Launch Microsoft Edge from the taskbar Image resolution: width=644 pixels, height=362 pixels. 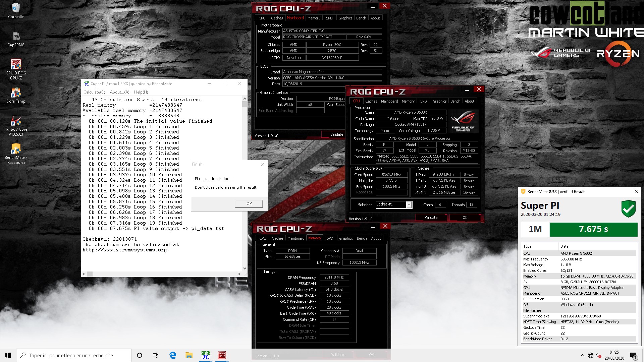tap(173, 355)
